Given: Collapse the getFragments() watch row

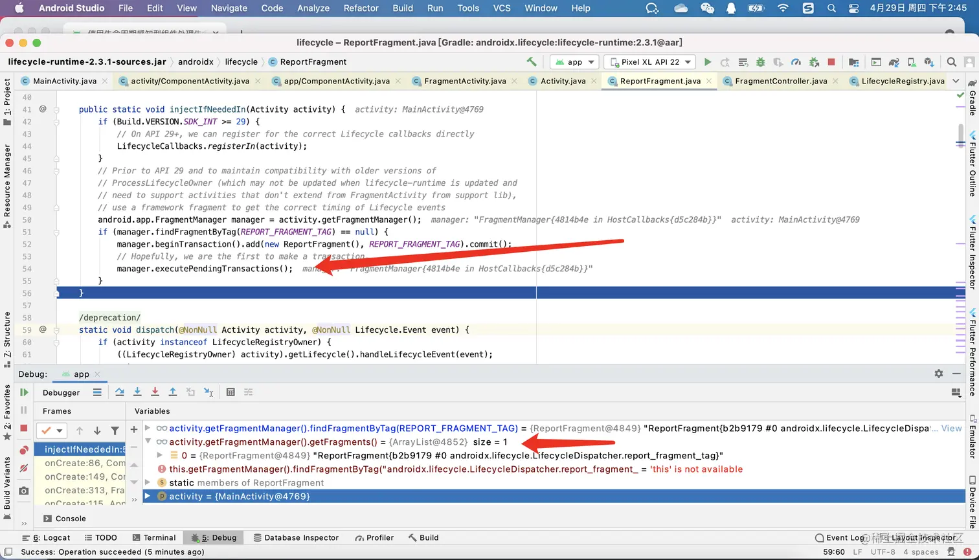Looking at the screenshot, I should (148, 442).
